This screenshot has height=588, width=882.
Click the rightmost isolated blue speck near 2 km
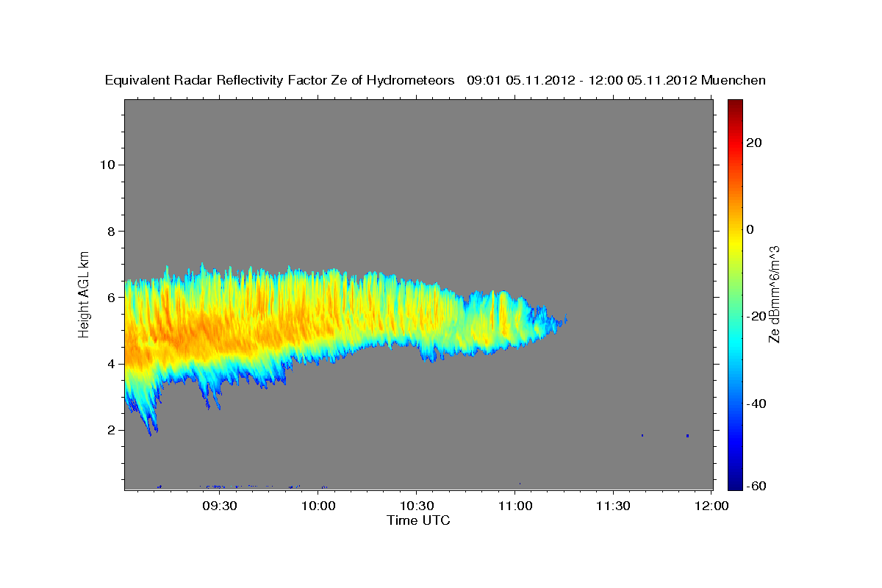687,436
